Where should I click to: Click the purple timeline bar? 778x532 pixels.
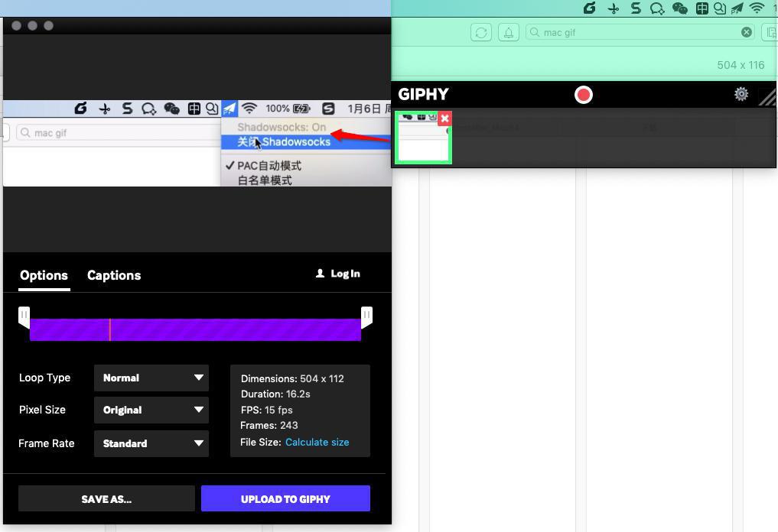click(x=196, y=329)
